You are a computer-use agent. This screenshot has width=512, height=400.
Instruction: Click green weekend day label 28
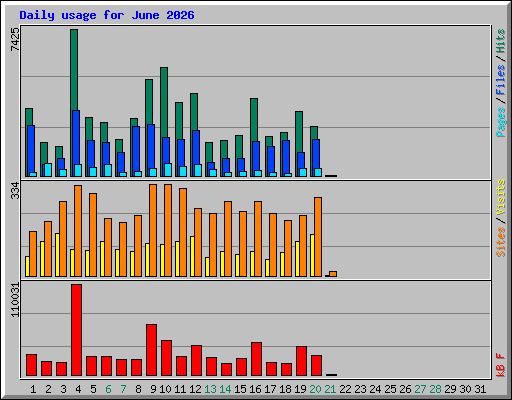[435, 389]
